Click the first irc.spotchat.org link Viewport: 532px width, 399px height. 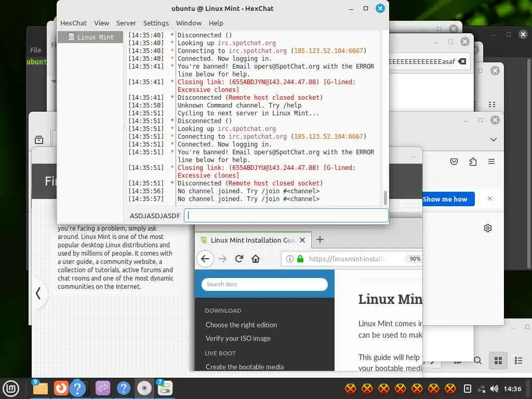[x=247, y=43]
